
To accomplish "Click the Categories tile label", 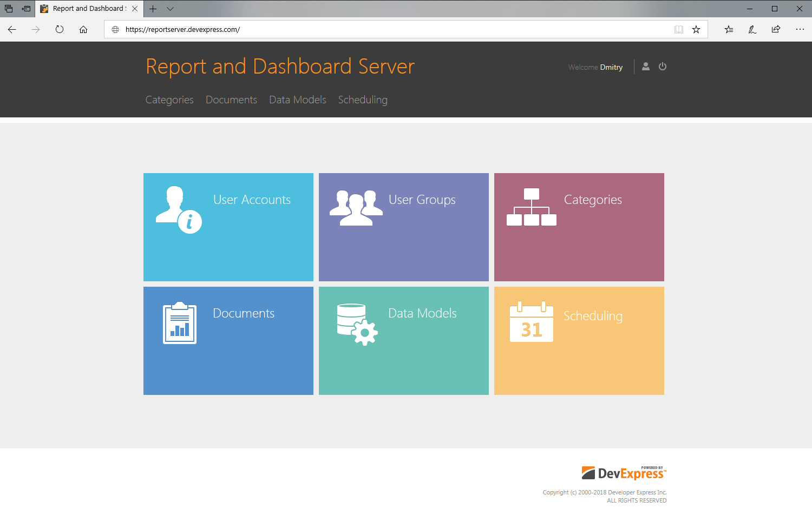I will click(593, 200).
